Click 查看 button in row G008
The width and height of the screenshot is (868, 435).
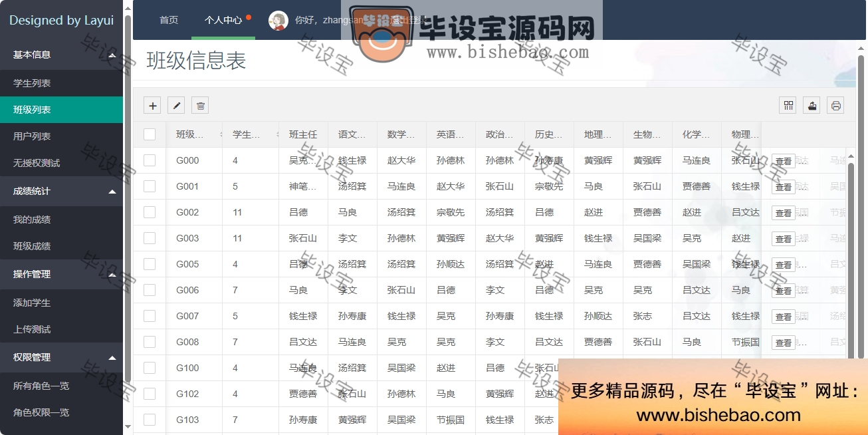(x=784, y=343)
